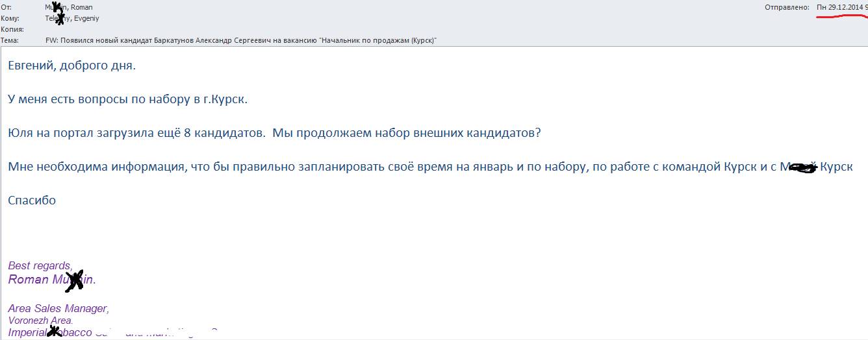Click "Voronezh Area." in the signature
The image size is (868, 340).
click(40, 321)
